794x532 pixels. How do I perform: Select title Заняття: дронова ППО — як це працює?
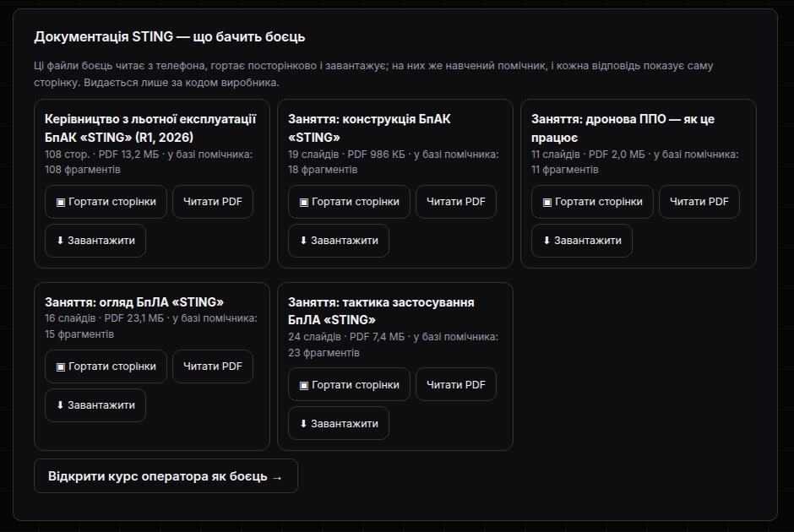623,128
